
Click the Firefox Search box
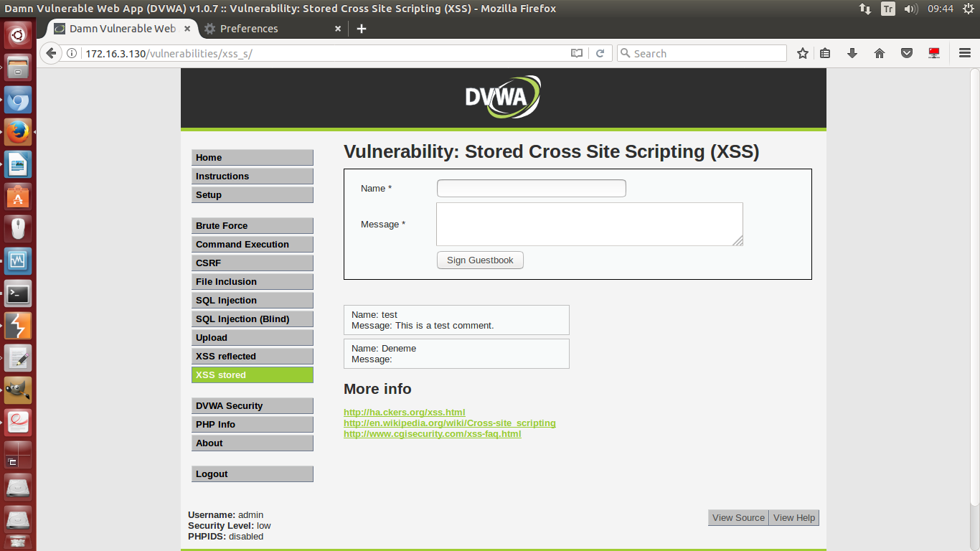[702, 53]
